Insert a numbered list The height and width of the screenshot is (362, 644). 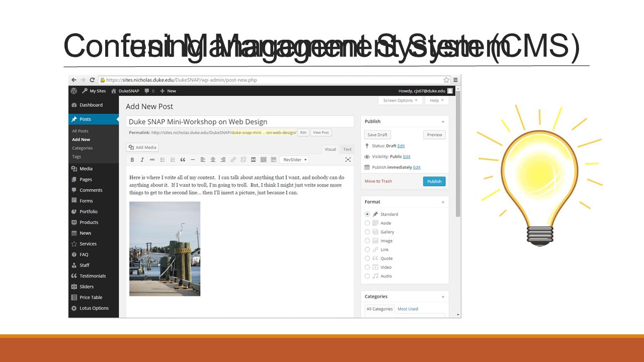173,159
